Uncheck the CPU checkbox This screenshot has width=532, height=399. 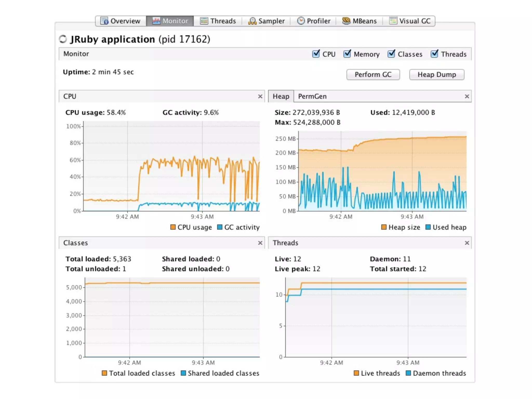click(316, 54)
